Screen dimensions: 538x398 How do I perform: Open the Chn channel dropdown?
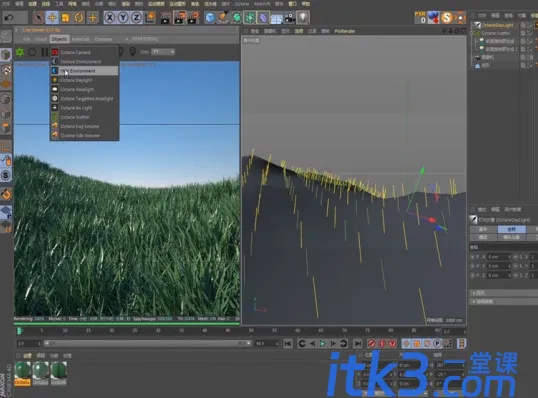pyautogui.click(x=163, y=52)
